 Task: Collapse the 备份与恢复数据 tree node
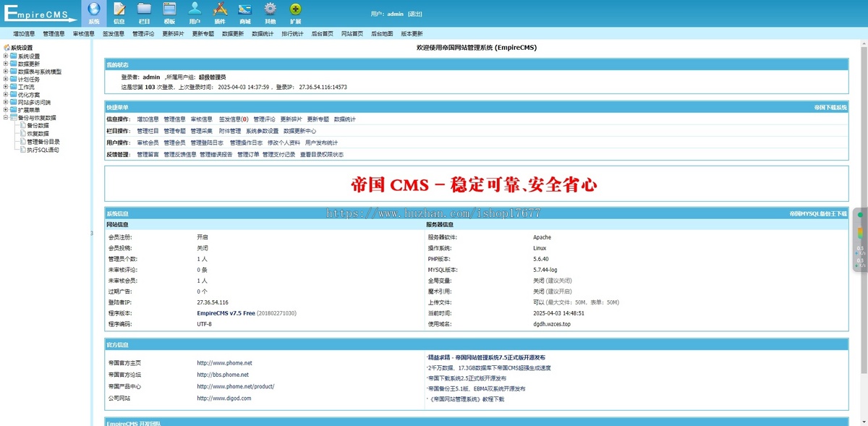coord(6,118)
